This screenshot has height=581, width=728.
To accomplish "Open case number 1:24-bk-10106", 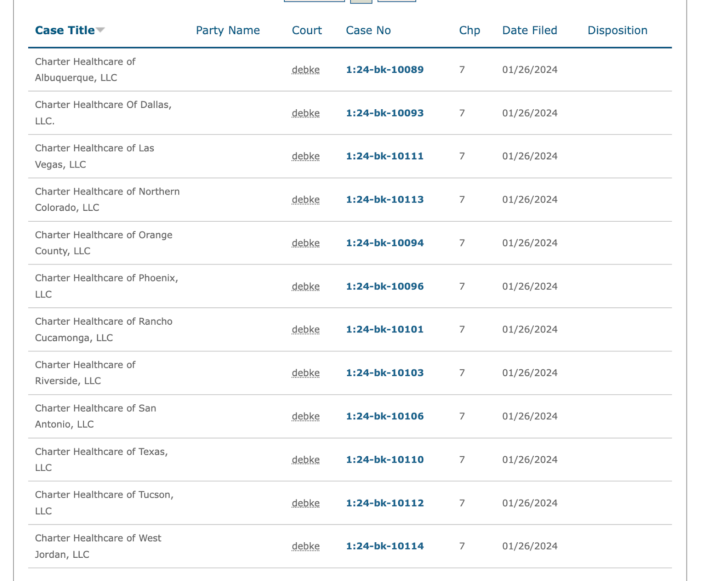I will coord(385,416).
